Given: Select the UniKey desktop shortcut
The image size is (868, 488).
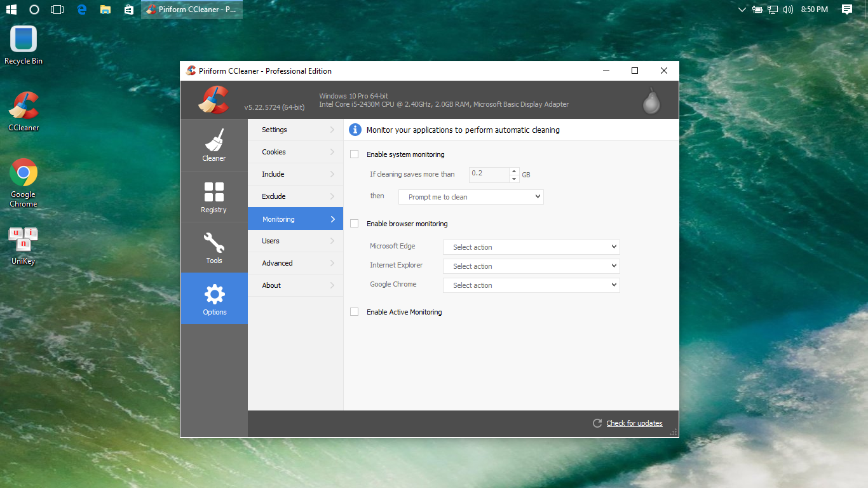Looking at the screenshot, I should (x=24, y=247).
